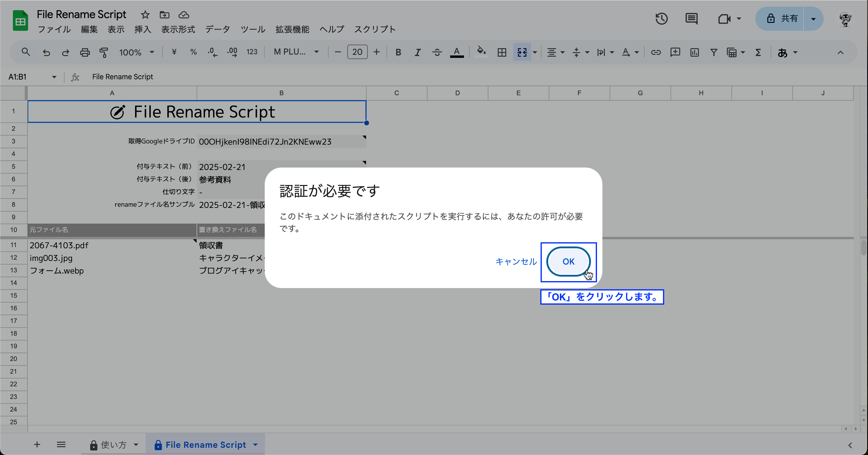The height and width of the screenshot is (455, 868).
Task: Click the insert link icon
Action: (655, 52)
